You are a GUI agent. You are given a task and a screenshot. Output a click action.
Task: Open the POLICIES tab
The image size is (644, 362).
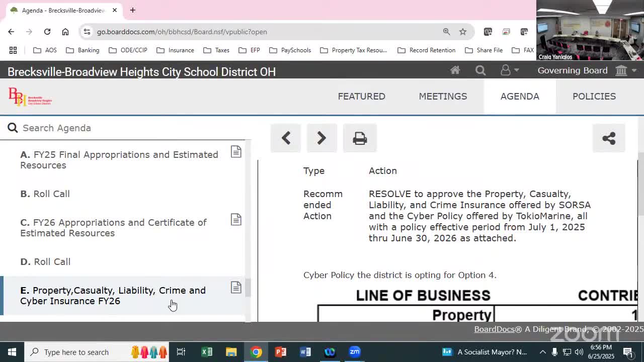pyautogui.click(x=594, y=96)
